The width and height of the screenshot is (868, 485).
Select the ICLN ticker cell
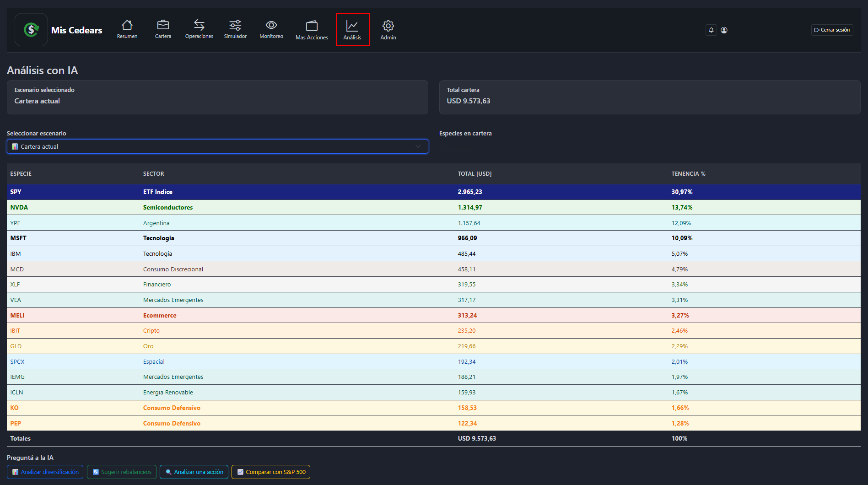click(16, 392)
